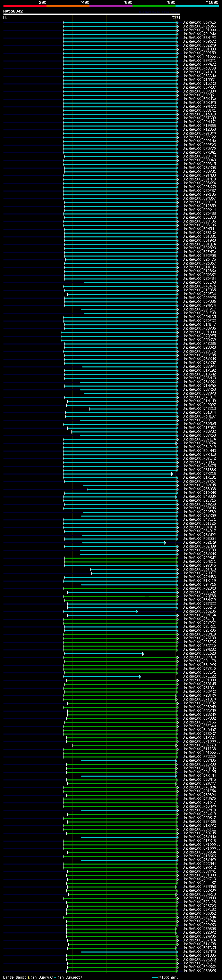The image size is (222, 980).
Task: Open hit UniRef100_C0Z2Y9
Action: pyautogui.click(x=199, y=45)
